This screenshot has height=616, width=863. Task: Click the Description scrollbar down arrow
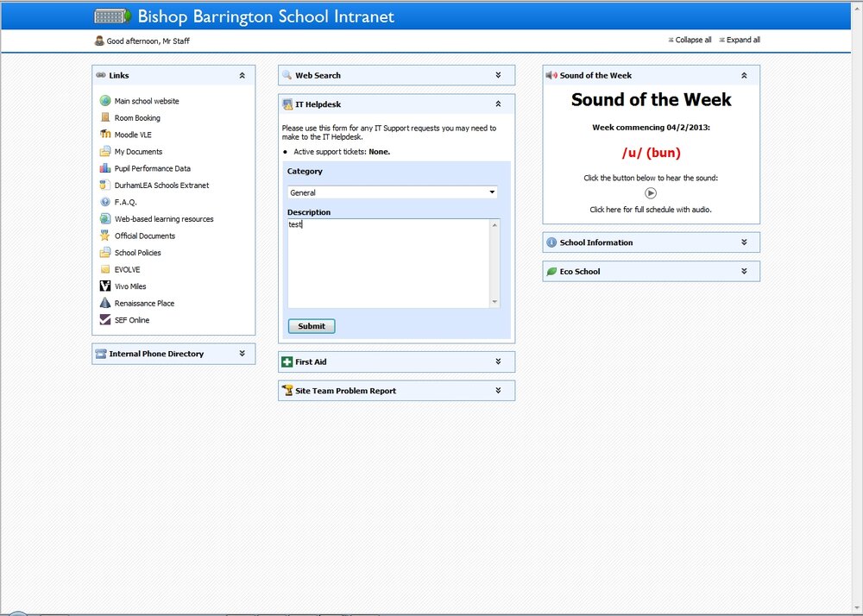pyautogui.click(x=494, y=301)
